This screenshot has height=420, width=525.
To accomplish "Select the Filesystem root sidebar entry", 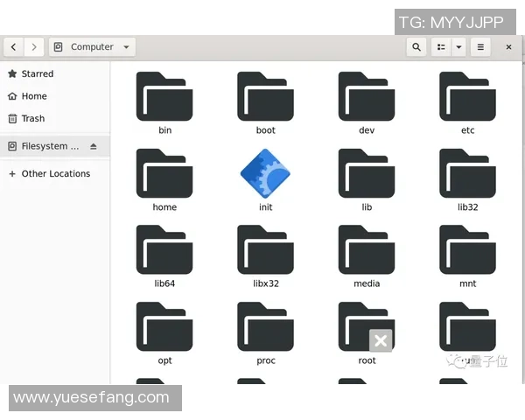I will point(48,146).
